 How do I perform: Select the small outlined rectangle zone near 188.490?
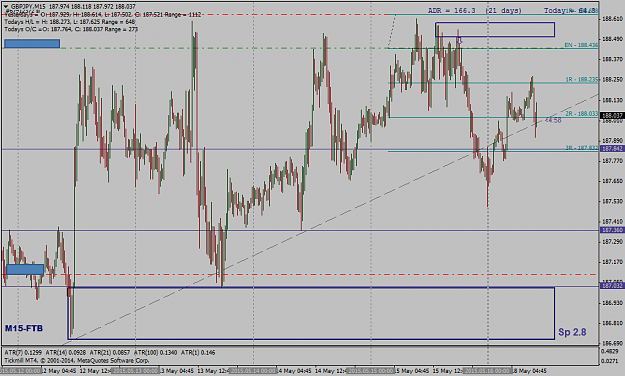point(495,30)
